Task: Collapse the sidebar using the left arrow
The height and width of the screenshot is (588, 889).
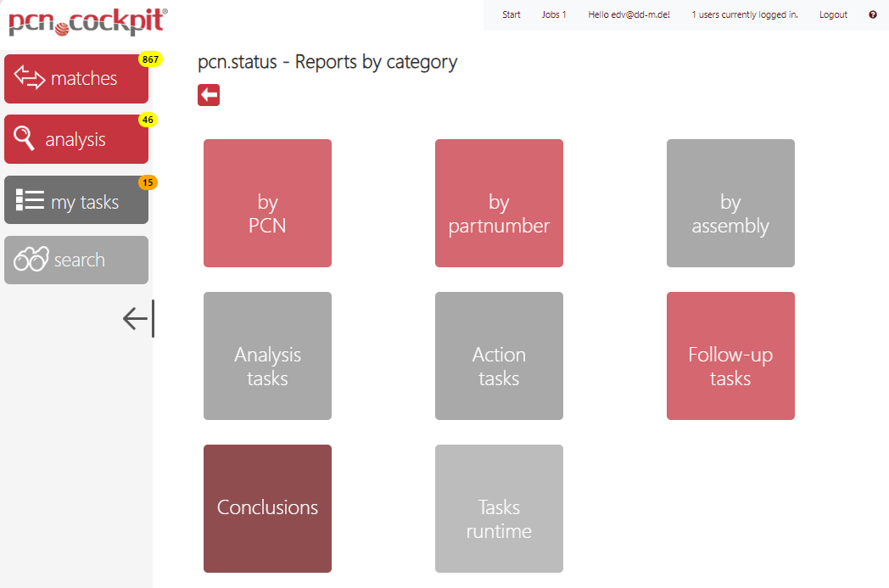Action: [136, 318]
